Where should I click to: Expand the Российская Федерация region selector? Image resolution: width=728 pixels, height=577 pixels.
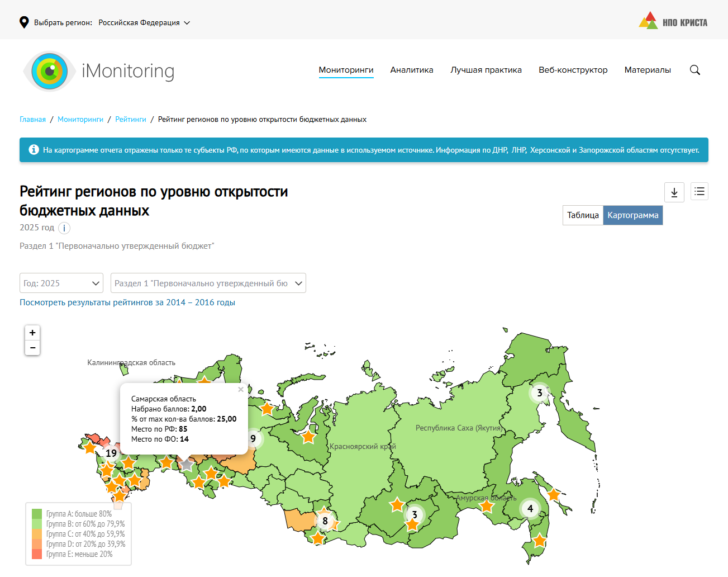144,23
